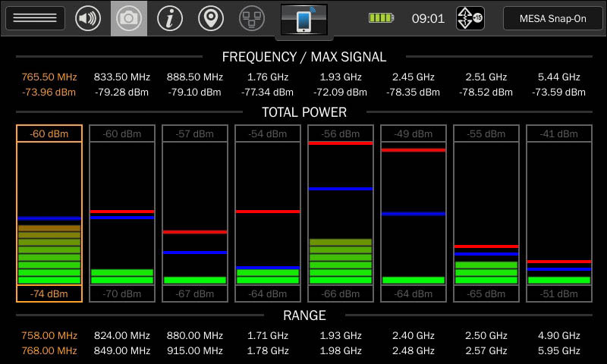Open the information icon
The image size is (607, 364).
[170, 18]
